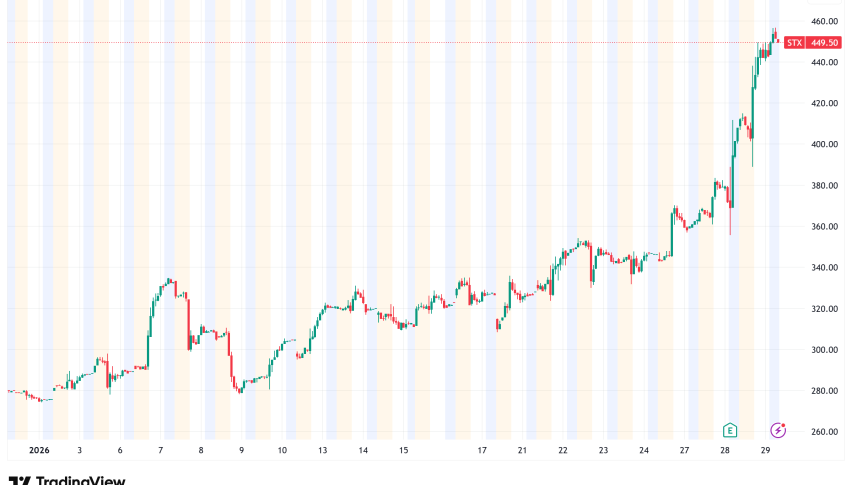Select the 260.00 price scale mark

tap(825, 431)
